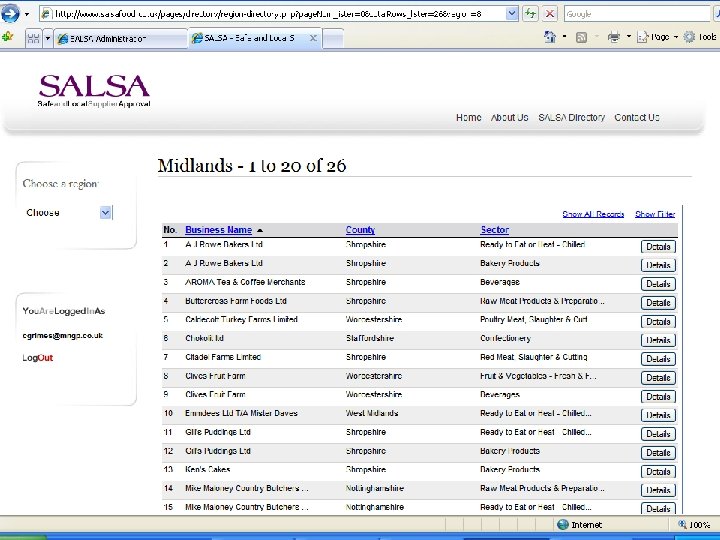This screenshot has height=540, width=720.
Task: Open Details for Chokoli Ltd
Action: pyautogui.click(x=658, y=340)
